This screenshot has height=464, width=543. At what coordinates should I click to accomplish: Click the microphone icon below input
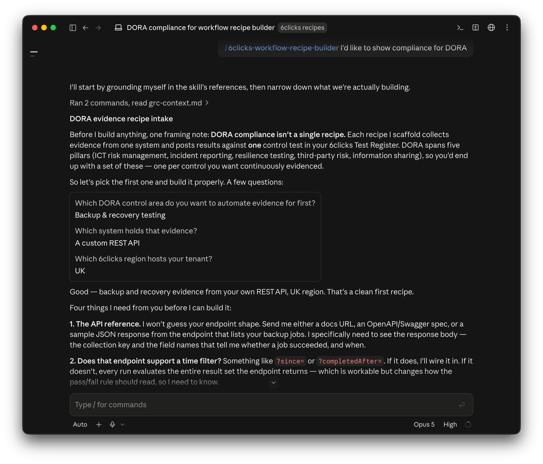[113, 424]
